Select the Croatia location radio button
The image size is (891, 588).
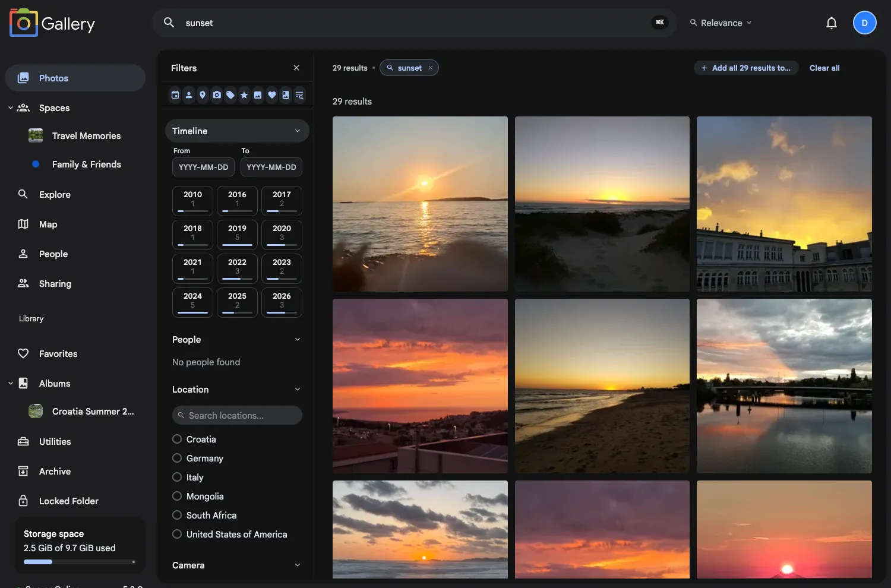[x=177, y=439]
